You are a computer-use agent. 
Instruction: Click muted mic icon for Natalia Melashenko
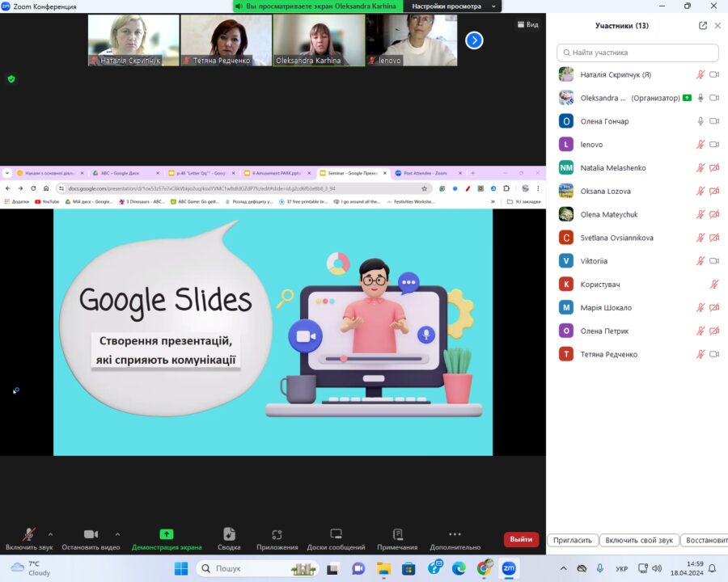pos(700,167)
